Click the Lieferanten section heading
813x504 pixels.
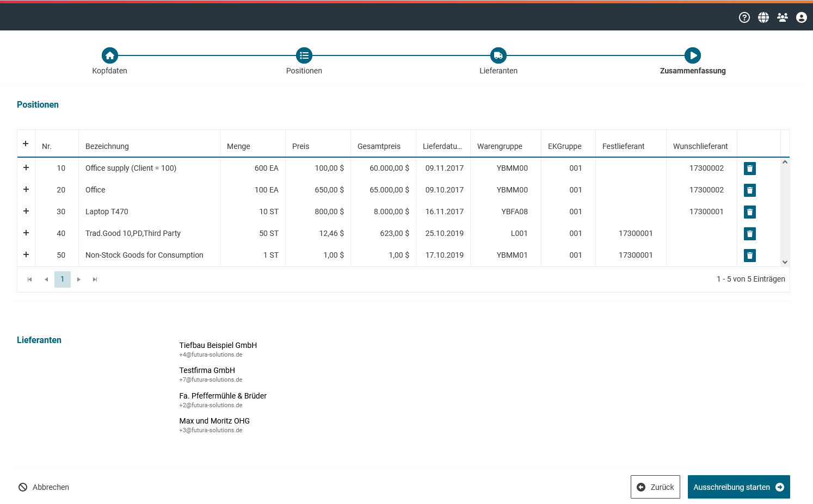click(39, 340)
